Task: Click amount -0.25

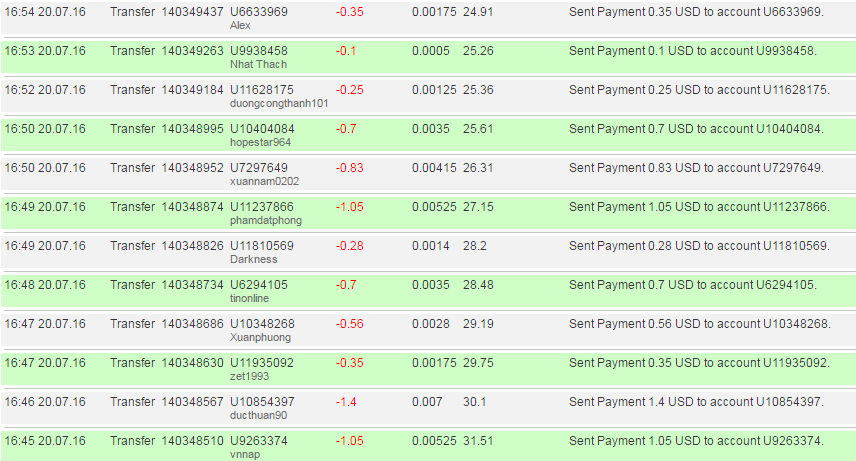Action: (349, 90)
